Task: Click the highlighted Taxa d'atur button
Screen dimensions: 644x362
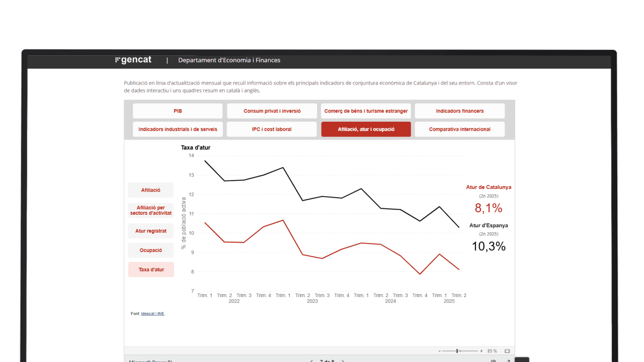Action: point(150,269)
